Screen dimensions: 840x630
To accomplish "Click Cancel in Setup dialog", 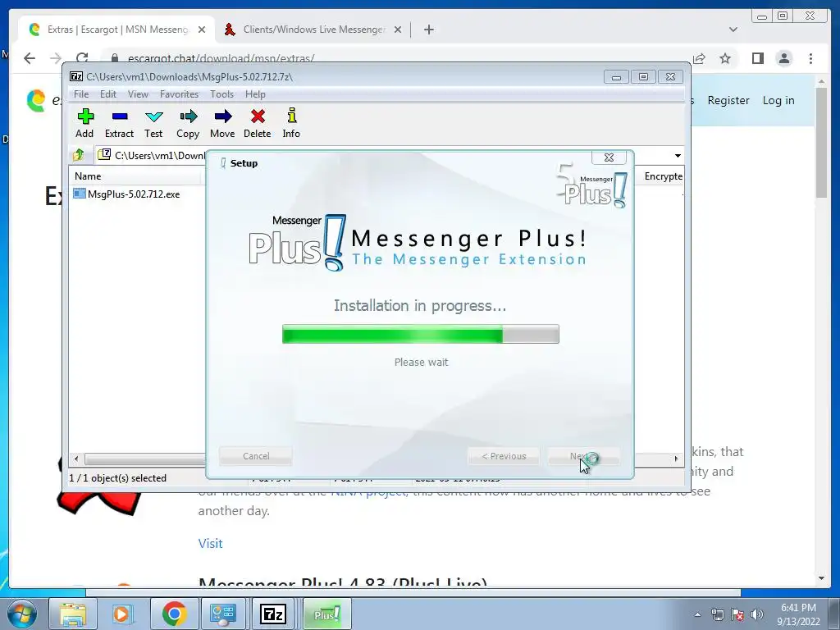I will pos(256,456).
